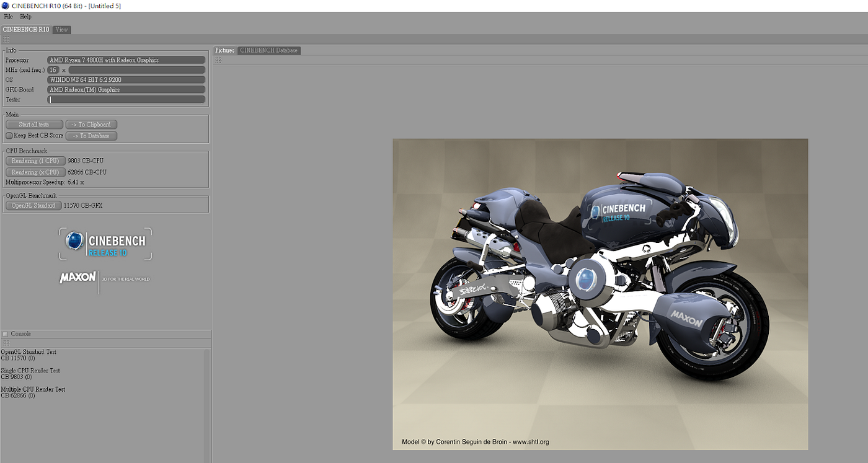The height and width of the screenshot is (463, 868).
Task: Open the CINEBENCH Database tab
Action: [269, 50]
